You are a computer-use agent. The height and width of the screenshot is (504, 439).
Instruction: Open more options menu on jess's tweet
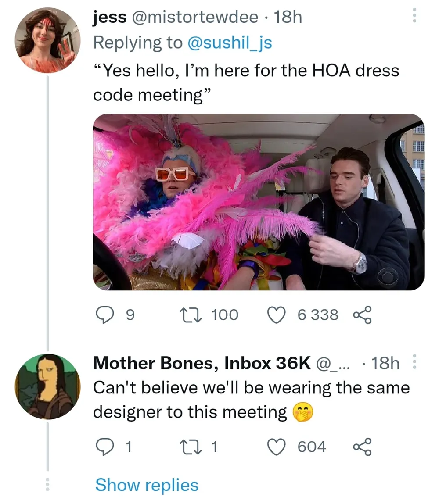[x=413, y=17]
